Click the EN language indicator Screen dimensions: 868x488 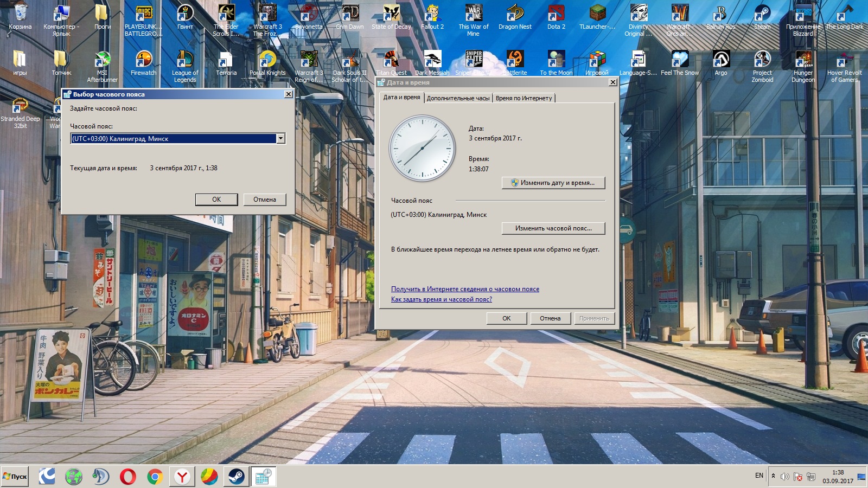(x=759, y=476)
